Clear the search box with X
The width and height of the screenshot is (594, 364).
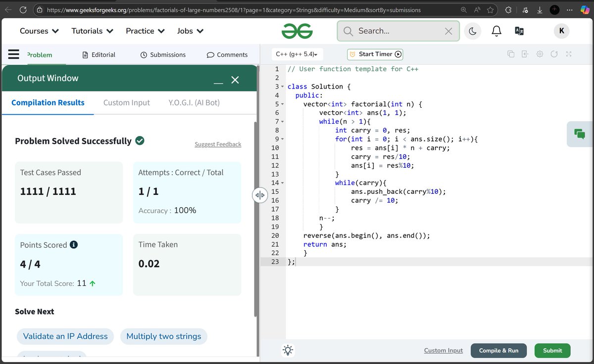(448, 31)
